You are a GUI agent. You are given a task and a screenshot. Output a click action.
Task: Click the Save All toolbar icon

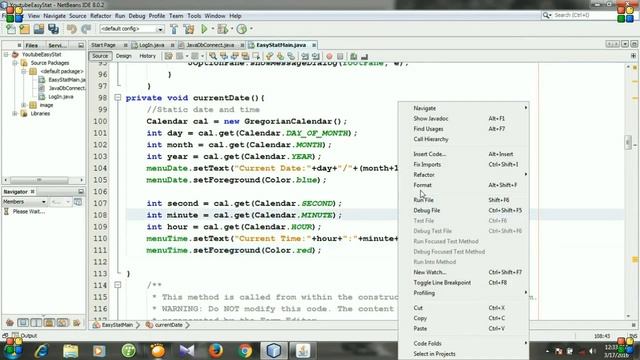click(53, 29)
